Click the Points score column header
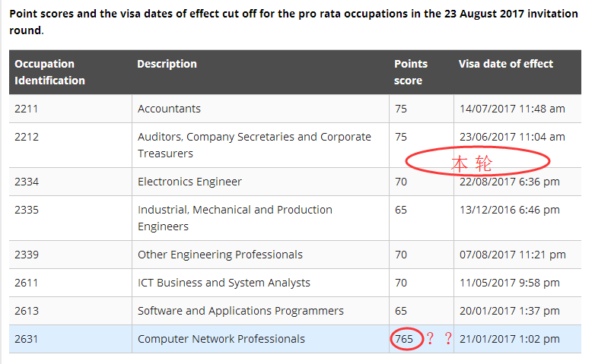Screen dimensions: 611x364 click(411, 72)
